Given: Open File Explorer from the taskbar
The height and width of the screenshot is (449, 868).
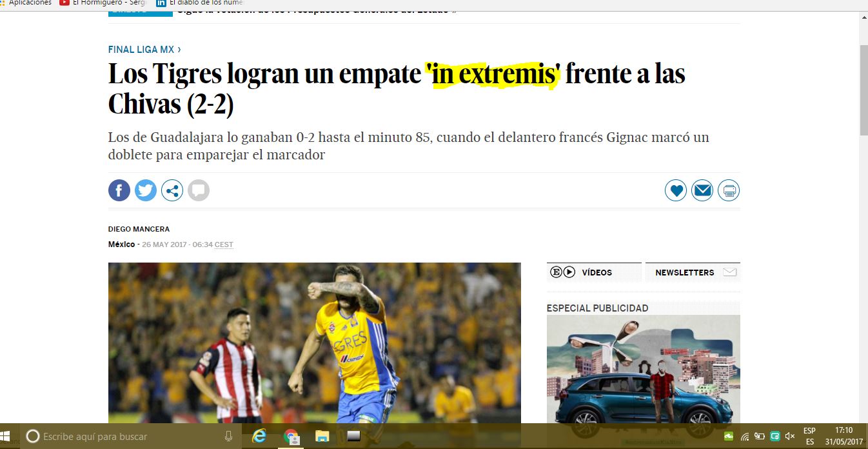Looking at the screenshot, I should tap(322, 436).
